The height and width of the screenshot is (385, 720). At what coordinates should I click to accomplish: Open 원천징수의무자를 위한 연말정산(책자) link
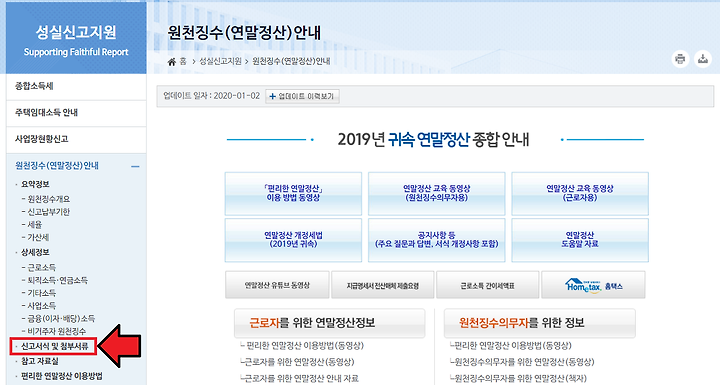coord(520,379)
